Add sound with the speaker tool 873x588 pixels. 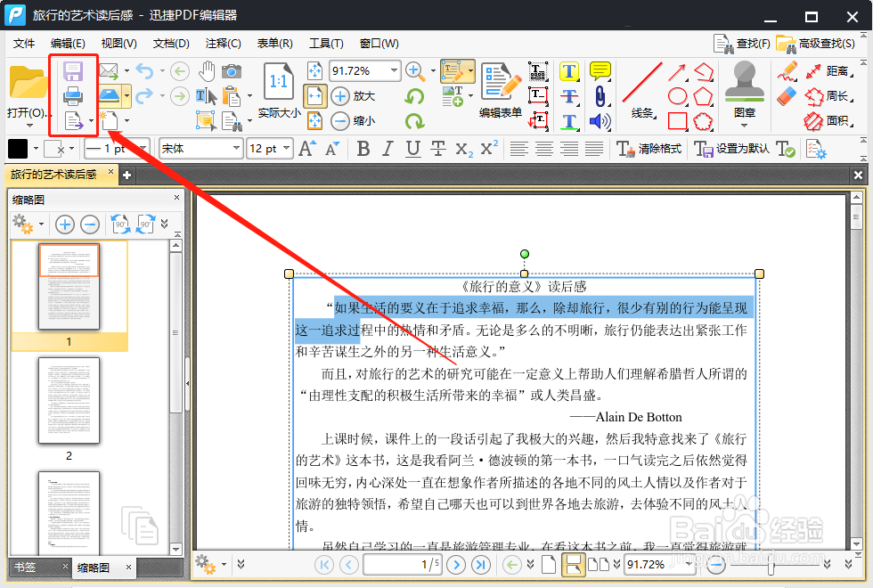599,119
